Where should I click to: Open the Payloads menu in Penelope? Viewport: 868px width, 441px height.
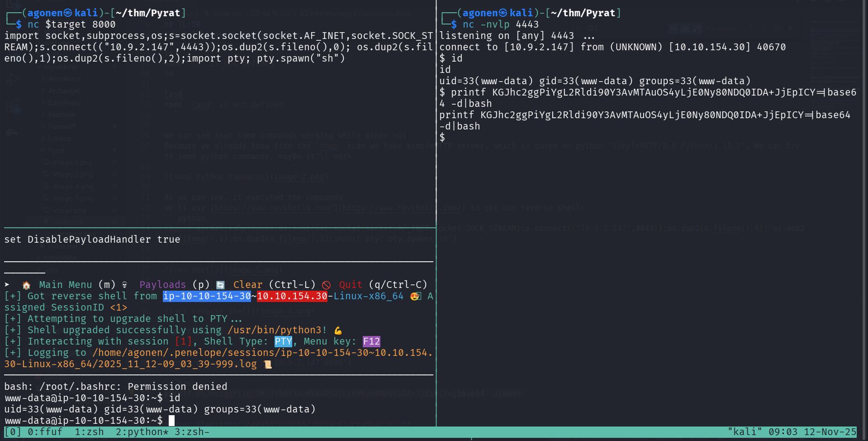click(163, 284)
